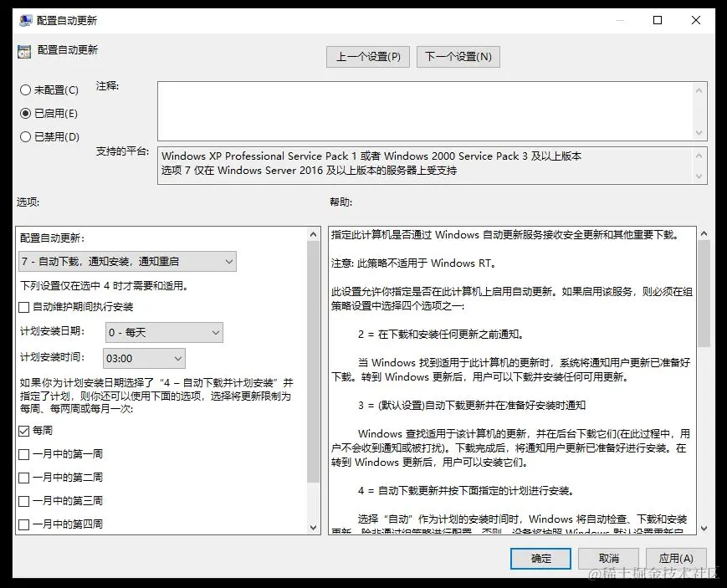The image size is (727, 588).
Task: Check 一月中的第二周 checkbox
Action: coord(23,478)
